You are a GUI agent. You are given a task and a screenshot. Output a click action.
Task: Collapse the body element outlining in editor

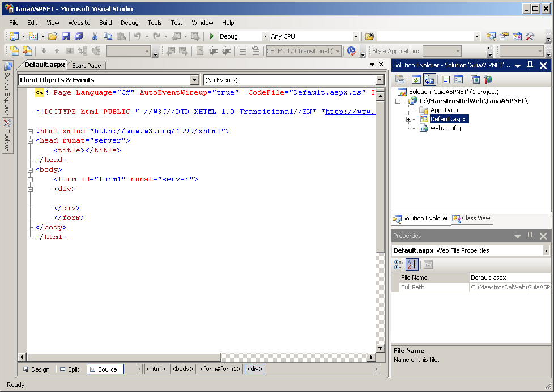click(31, 170)
